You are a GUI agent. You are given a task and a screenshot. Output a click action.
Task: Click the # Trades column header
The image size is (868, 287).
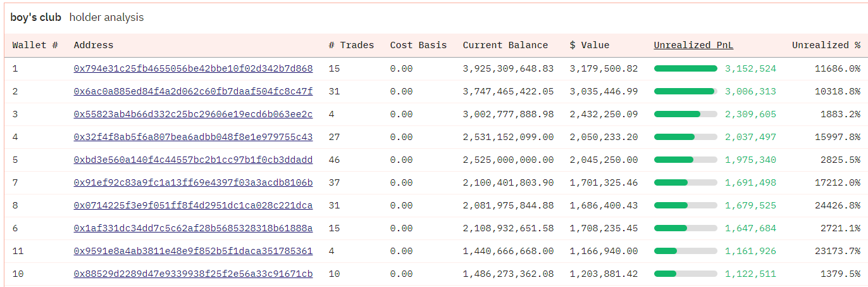click(x=351, y=45)
